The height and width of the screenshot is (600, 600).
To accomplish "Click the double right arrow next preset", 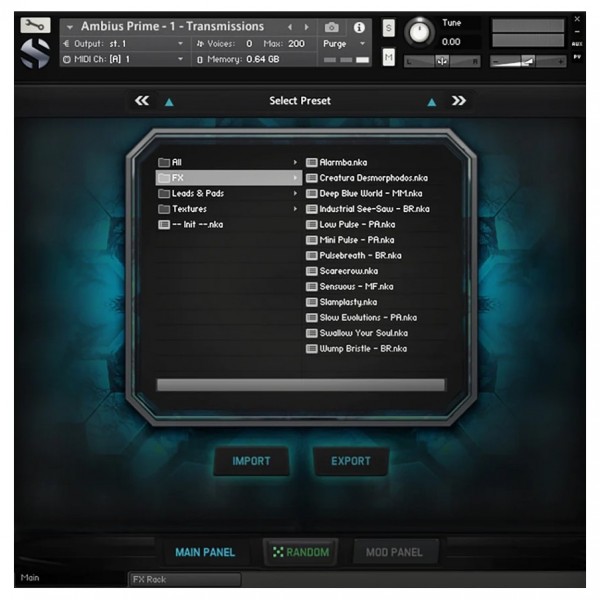I will pyautogui.click(x=458, y=101).
